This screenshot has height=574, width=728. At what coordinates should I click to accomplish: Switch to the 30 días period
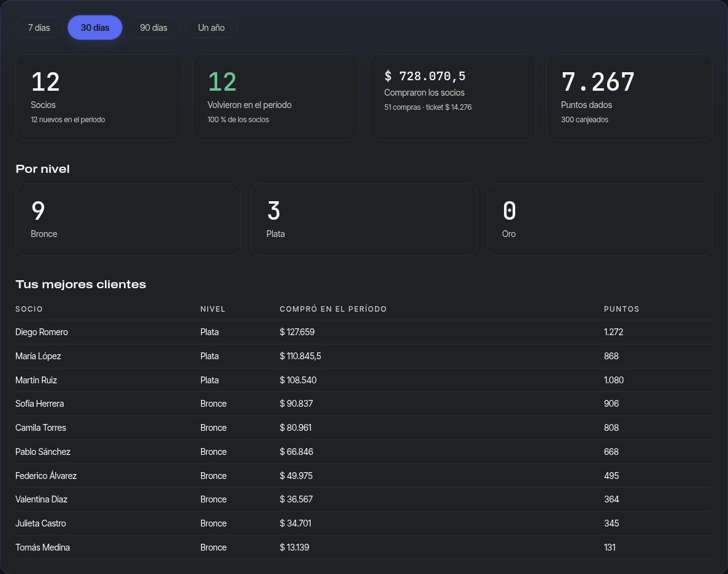(95, 28)
